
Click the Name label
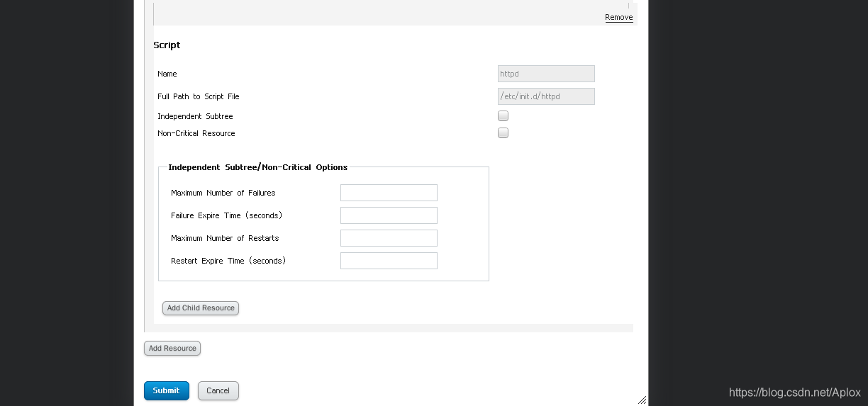point(167,74)
